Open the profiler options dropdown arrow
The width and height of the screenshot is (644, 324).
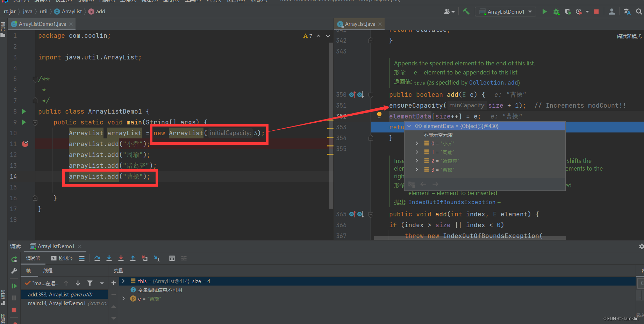tap(587, 12)
